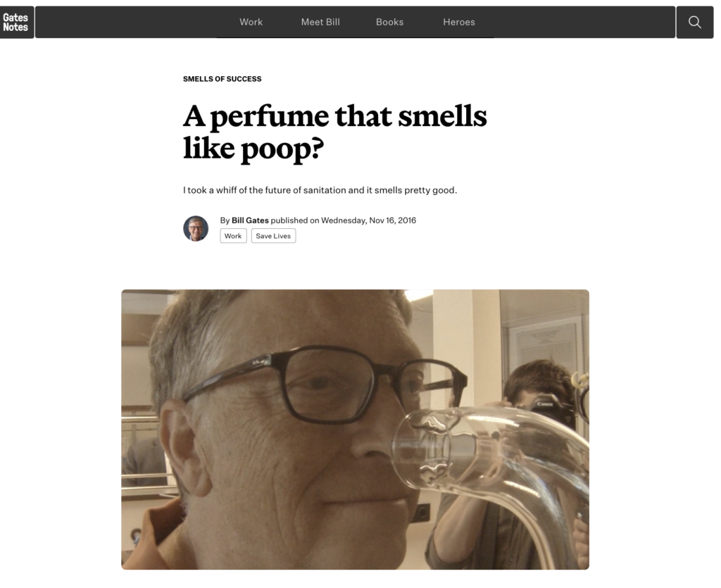Click the word 'poop?' in headline
This screenshot has height=588, width=721.
point(282,149)
